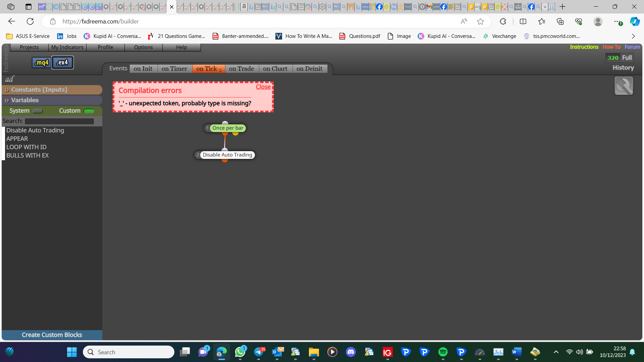
Task: Open Telegram from the taskbar
Action: (259, 352)
